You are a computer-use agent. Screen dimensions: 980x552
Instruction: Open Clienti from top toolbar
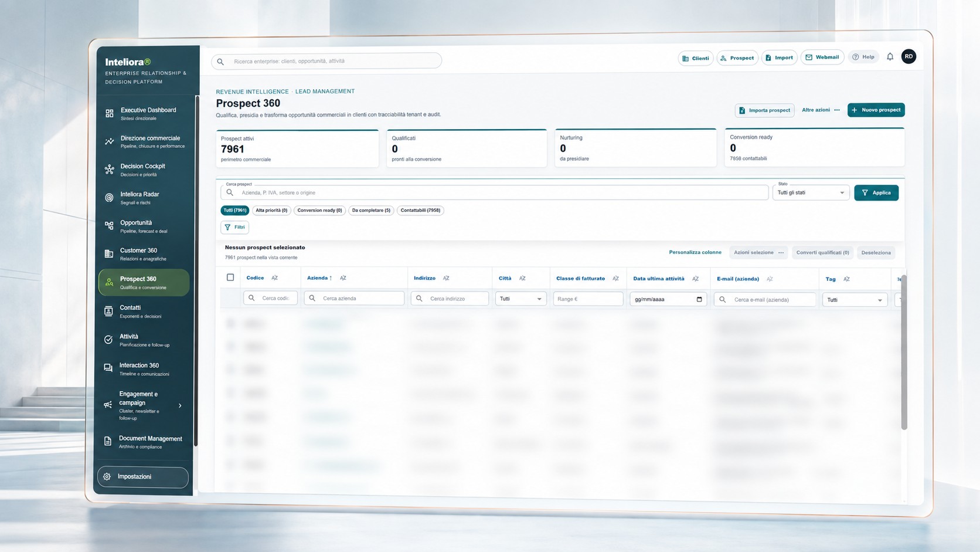(x=696, y=58)
